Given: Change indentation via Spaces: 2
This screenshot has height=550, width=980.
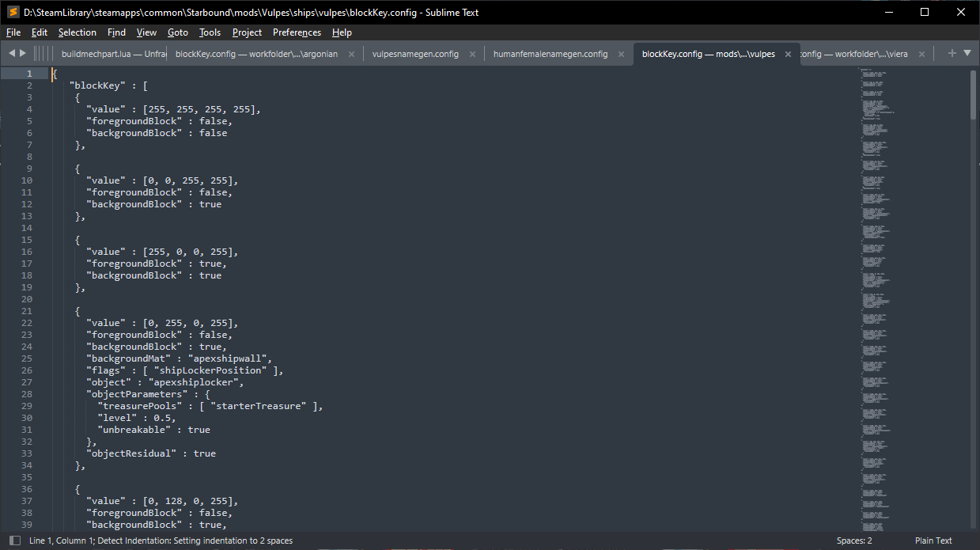Looking at the screenshot, I should [x=854, y=541].
